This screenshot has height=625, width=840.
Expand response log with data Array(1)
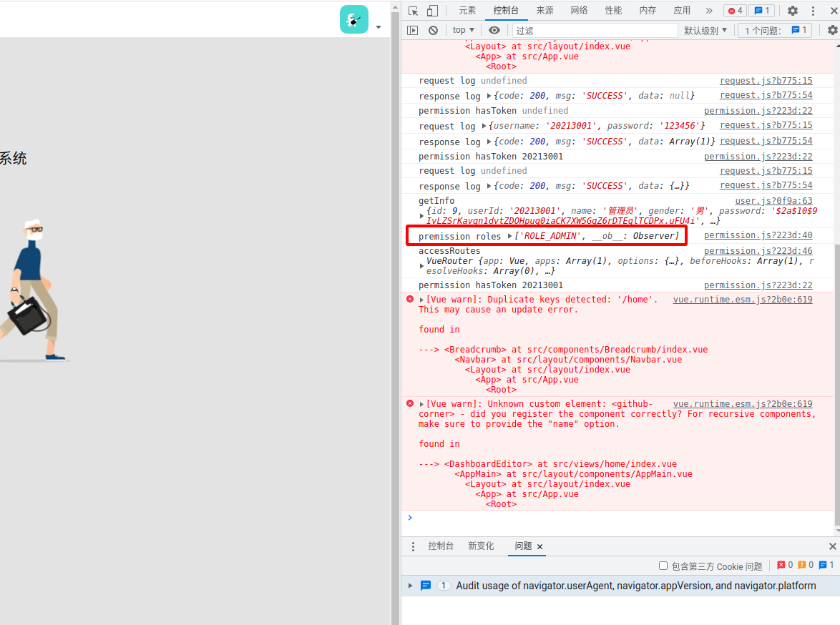(x=489, y=142)
